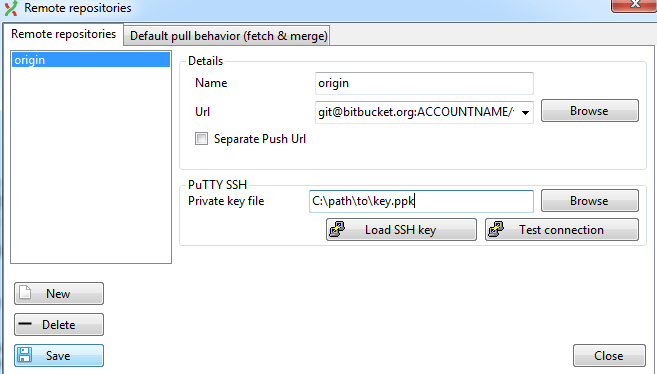Click the Git Extensions logo in title bar
Viewport: 657px width, 374px height.
pyautogui.click(x=11, y=8)
